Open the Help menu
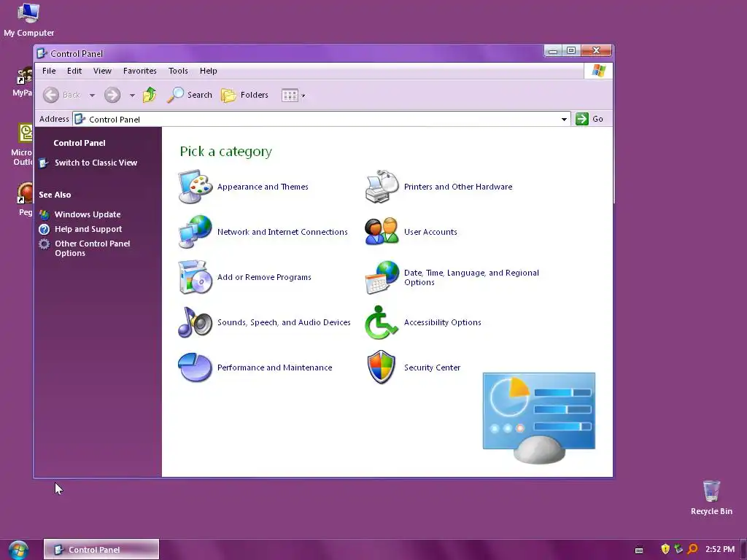Screen dimensions: 747x560 pos(208,71)
